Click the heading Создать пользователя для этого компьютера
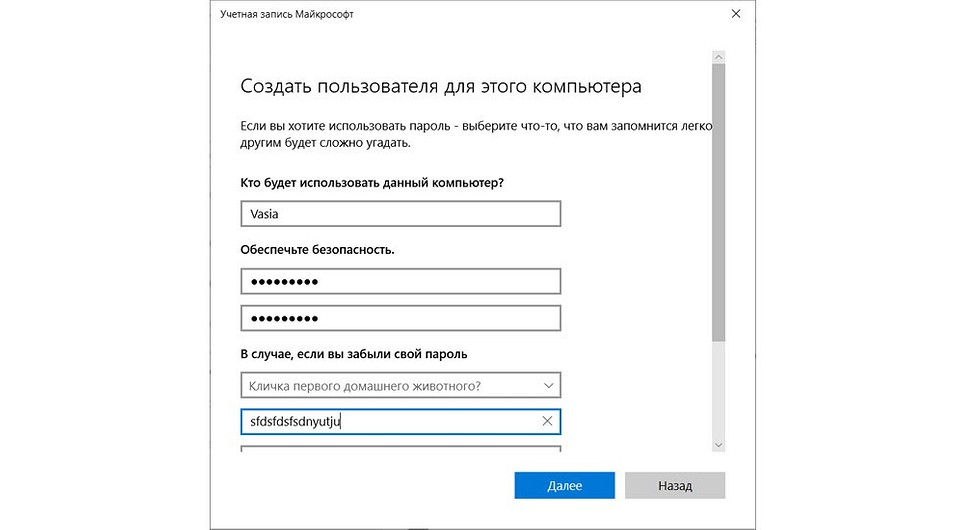Viewport: 960px width, 530px height. [x=441, y=86]
